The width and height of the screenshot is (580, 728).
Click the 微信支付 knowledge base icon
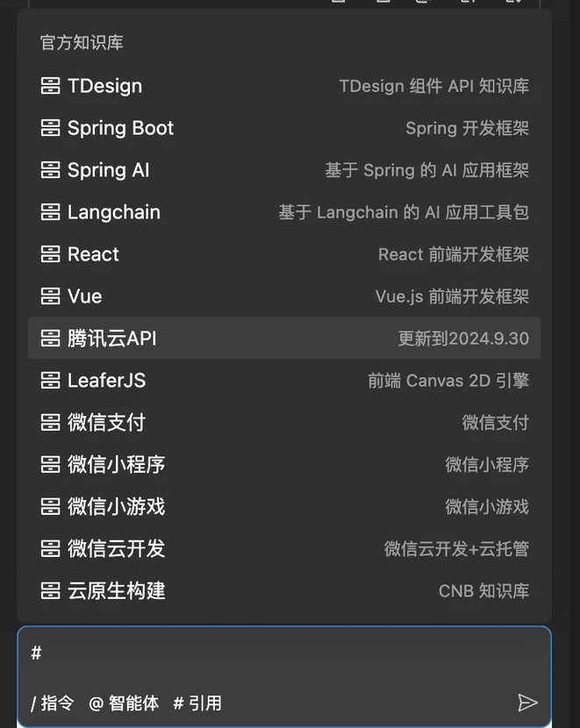tap(50, 423)
